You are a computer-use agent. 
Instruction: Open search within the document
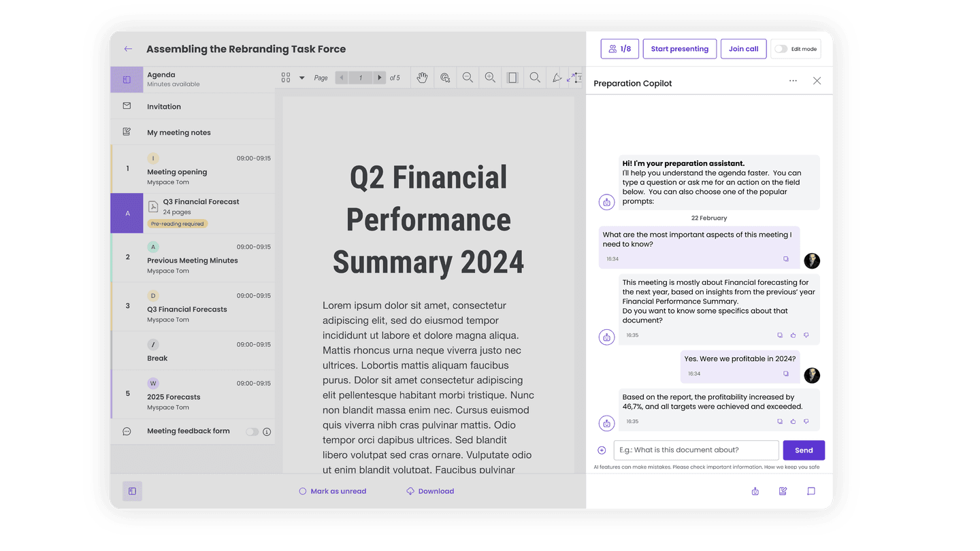pos(535,77)
